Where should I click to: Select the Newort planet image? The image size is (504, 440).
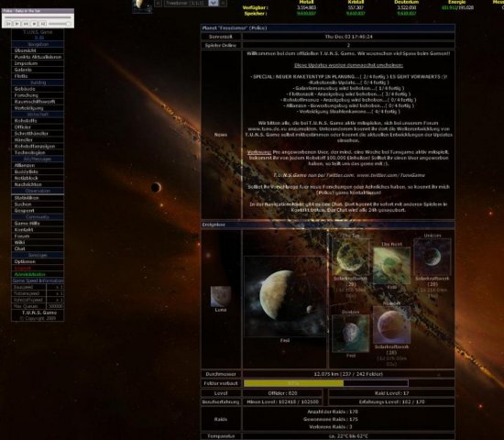tap(391, 324)
